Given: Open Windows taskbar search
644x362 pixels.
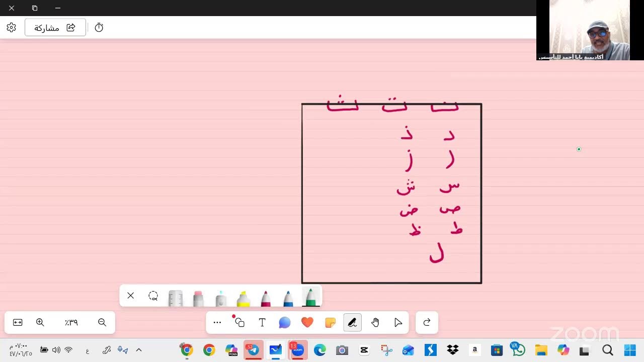Looking at the screenshot, I should click(607, 350).
